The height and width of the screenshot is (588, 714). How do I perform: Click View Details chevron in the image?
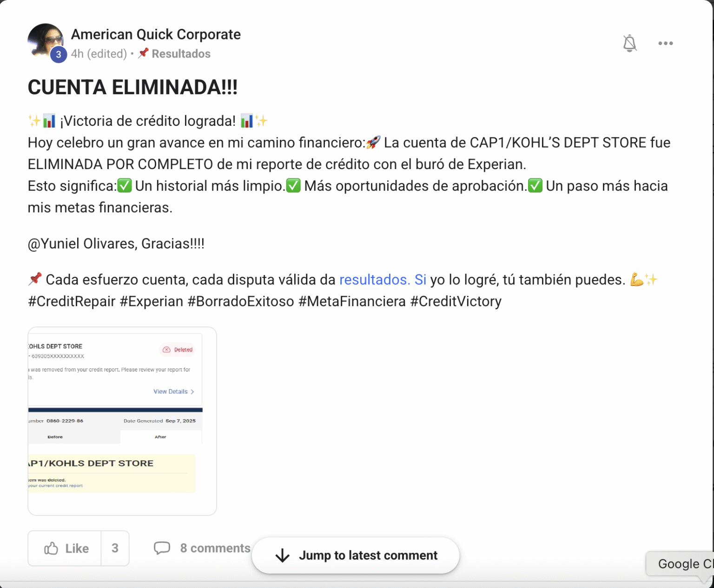[x=192, y=392]
